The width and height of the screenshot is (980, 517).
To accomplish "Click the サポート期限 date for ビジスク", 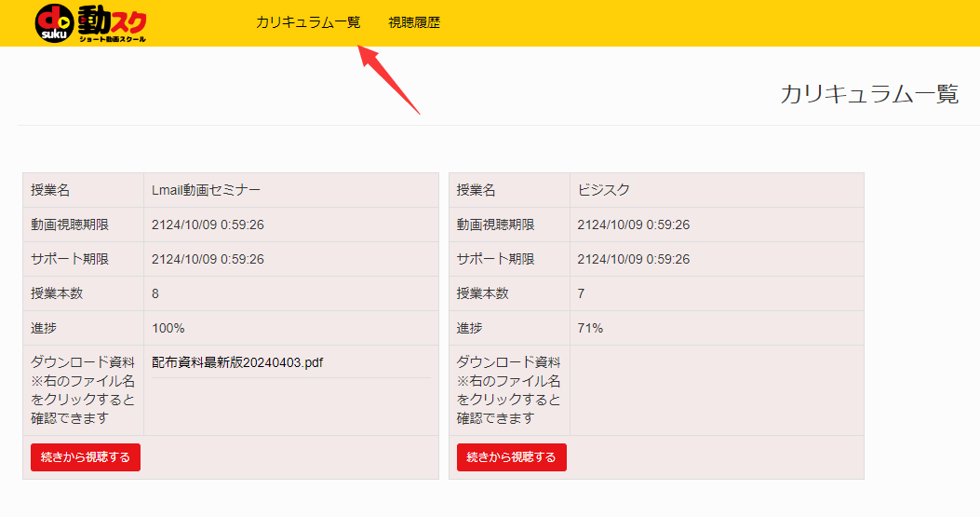I will tap(634, 259).
